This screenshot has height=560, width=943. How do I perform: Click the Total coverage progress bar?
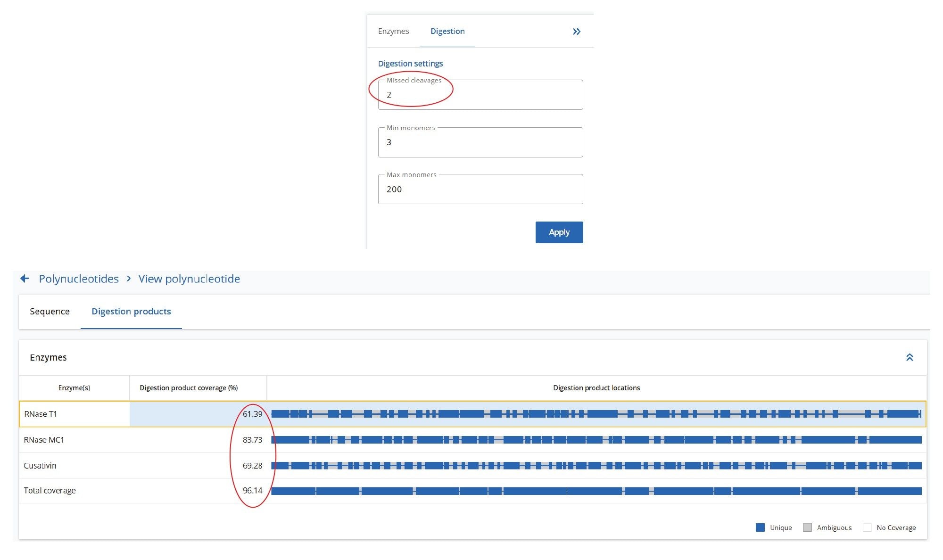597,490
